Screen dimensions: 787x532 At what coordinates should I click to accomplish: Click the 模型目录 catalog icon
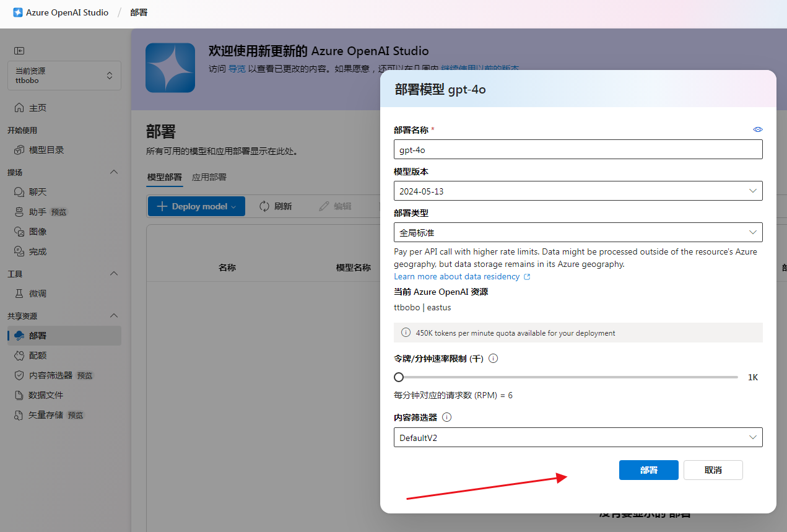pos(19,150)
